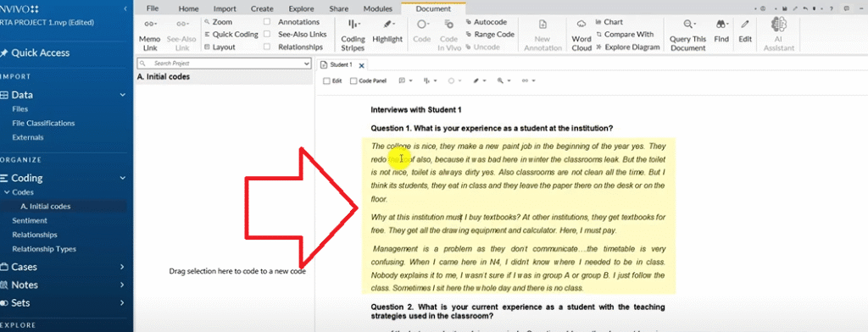Enable the Code Panel checkbox
868x332 pixels.
(353, 80)
